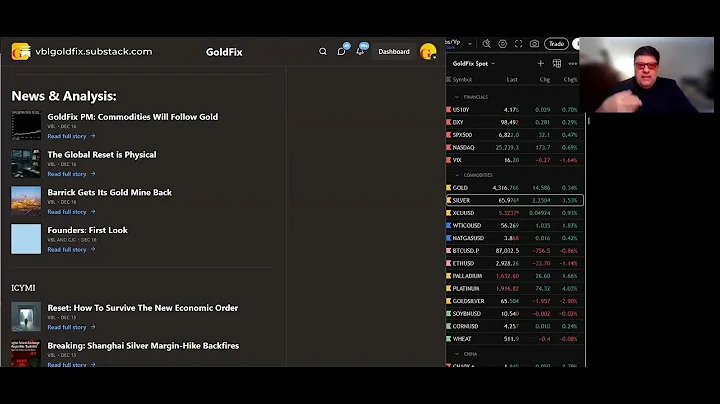This screenshot has width=720, height=404.
Task: Click the blue flag on NATGASUSD row
Action: pyautogui.click(x=449, y=238)
